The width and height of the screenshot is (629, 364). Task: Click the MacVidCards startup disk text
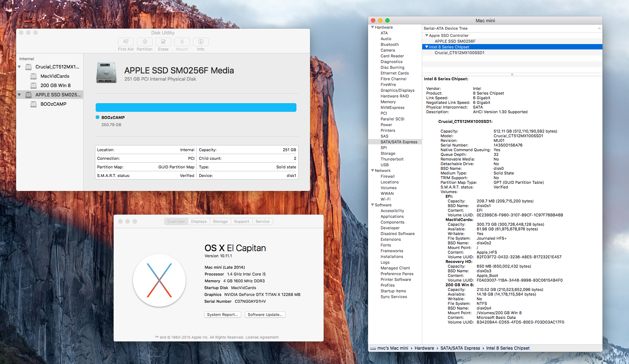click(x=244, y=288)
